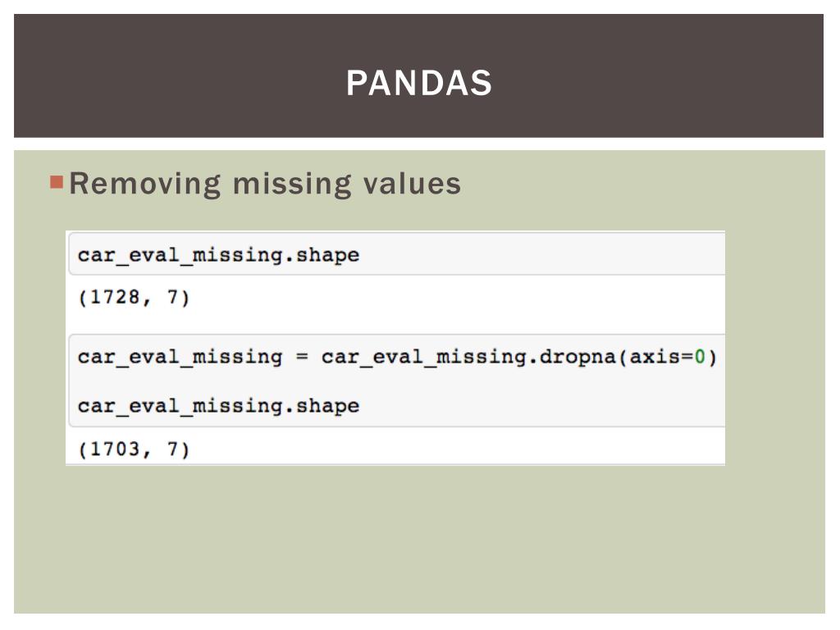Viewport: 840px width, 630px height.
Task: Click the word 'Removing' in the heading
Action: [144, 185]
